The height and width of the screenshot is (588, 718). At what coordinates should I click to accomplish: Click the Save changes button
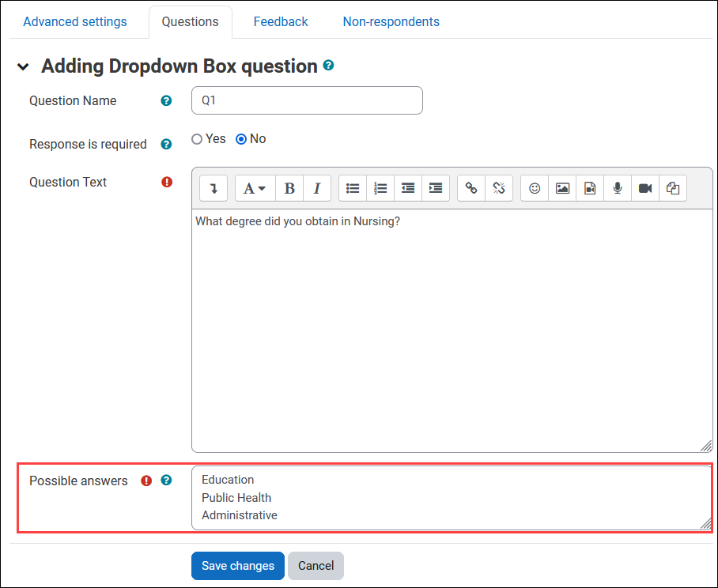tap(237, 566)
